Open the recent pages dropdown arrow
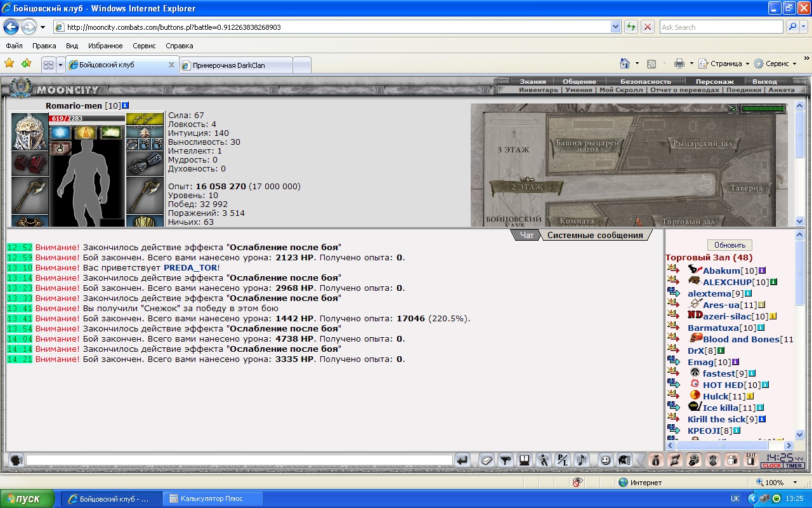The image size is (812, 508). (43, 27)
